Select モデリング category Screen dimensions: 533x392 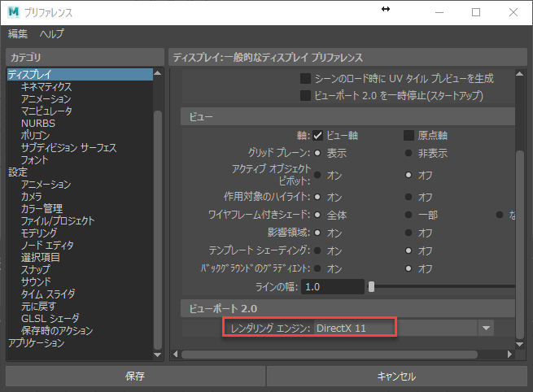(39, 233)
